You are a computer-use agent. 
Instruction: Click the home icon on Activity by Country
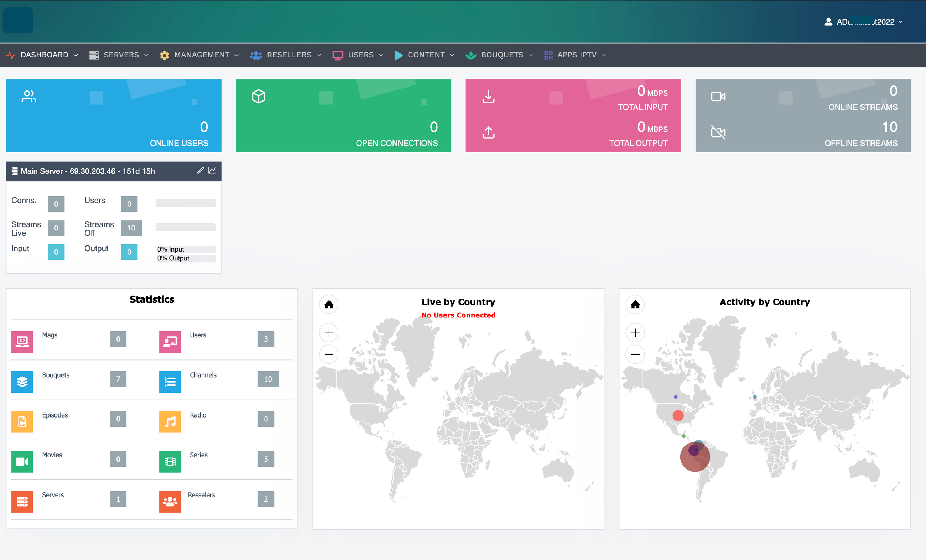click(x=635, y=305)
